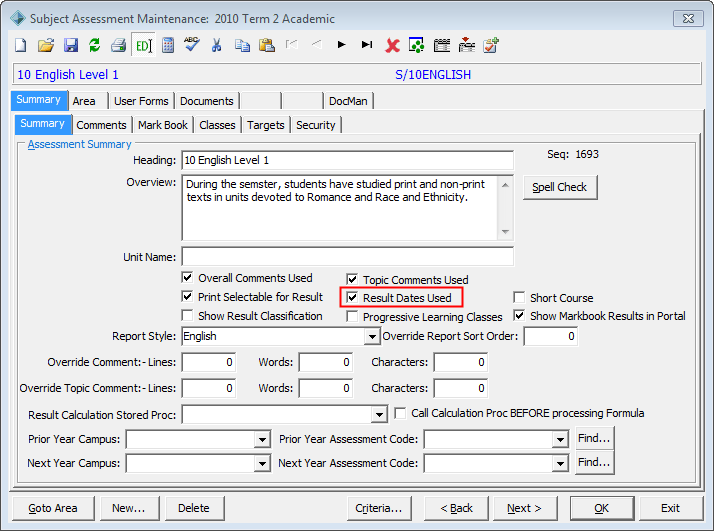The width and height of the screenshot is (714, 531).
Task: Copy using the two-pages icon
Action: coord(242,45)
